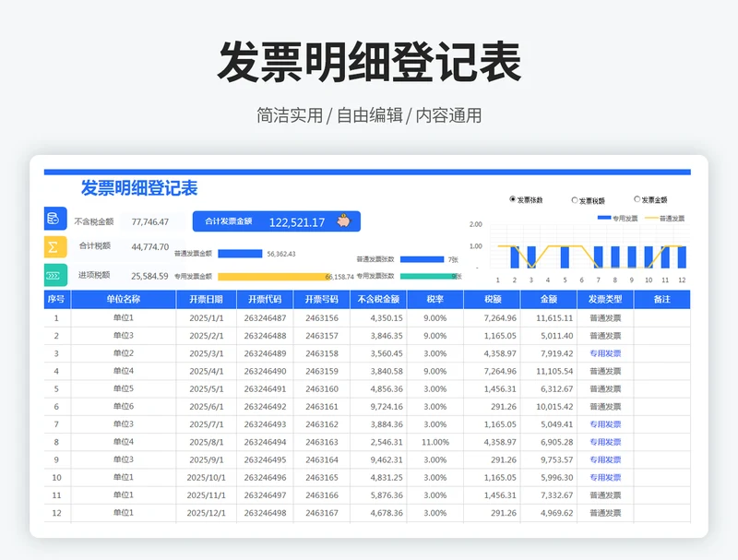Click tax rate cell 11.00%

click(435, 442)
